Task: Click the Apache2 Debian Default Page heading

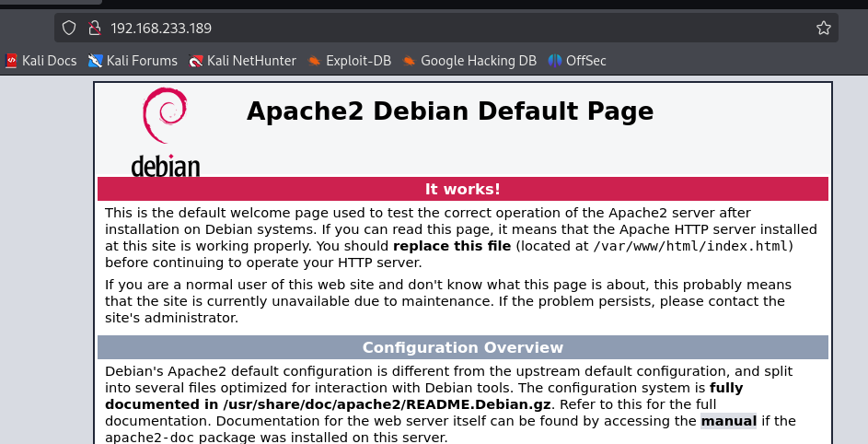Action: (x=450, y=111)
